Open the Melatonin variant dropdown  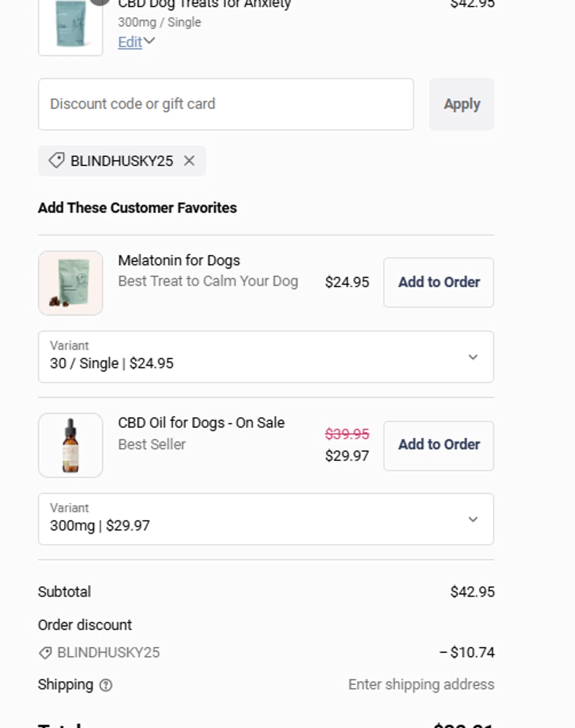(266, 357)
